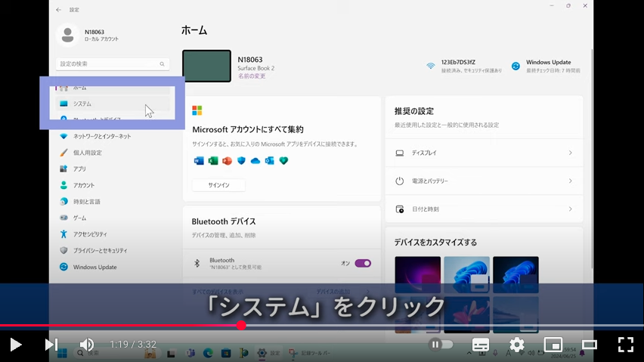
Task: Click the OneDrive cloud icon
Action: point(255,160)
